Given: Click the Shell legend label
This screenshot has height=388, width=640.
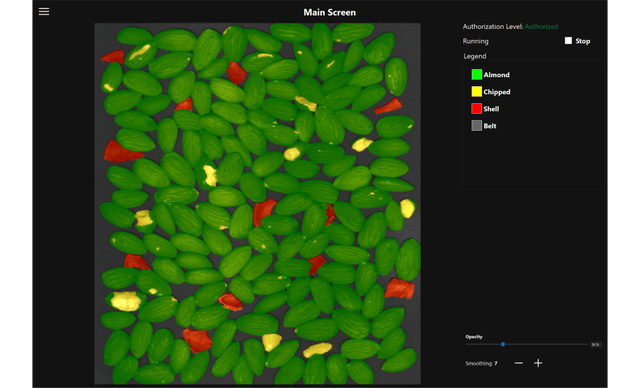Looking at the screenshot, I should tap(491, 109).
